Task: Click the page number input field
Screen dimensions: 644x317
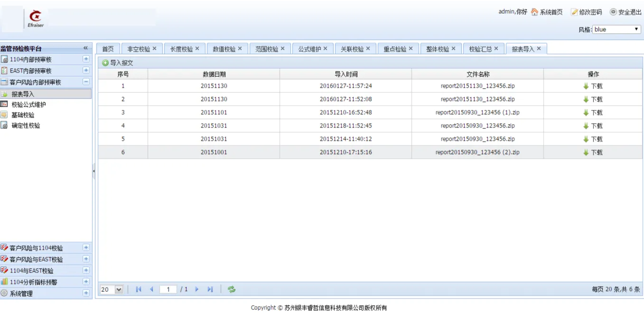Action: pyautogui.click(x=168, y=290)
